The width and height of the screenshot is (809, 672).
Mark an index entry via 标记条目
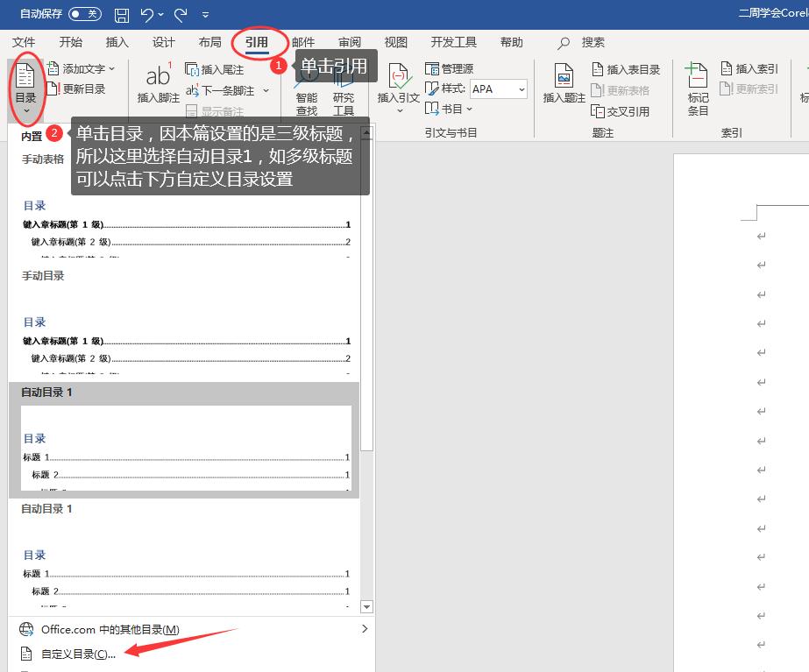697,88
